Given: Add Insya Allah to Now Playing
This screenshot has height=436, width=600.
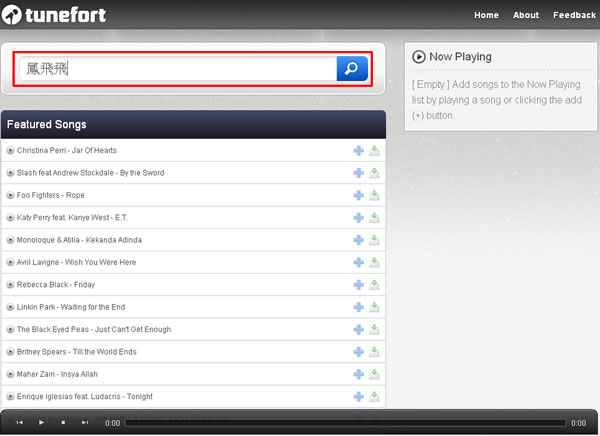Looking at the screenshot, I should pyautogui.click(x=359, y=374).
